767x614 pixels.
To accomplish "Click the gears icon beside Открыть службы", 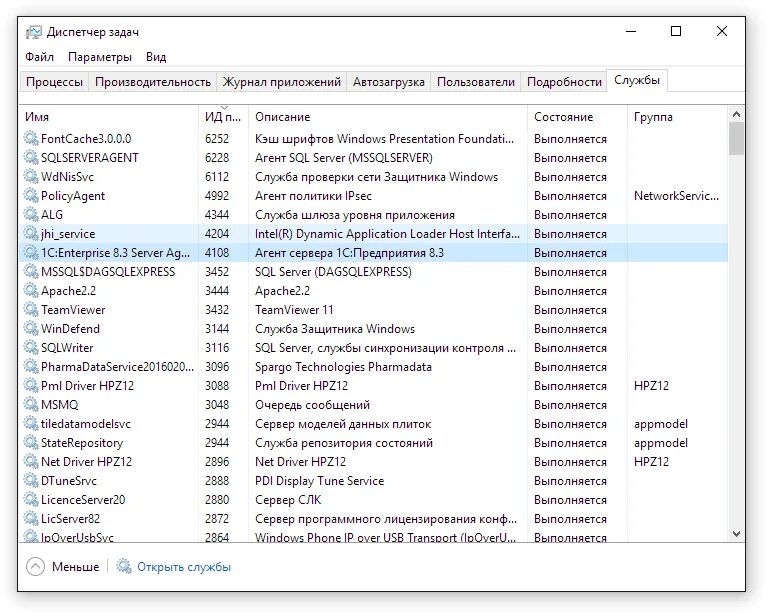I will (x=124, y=567).
